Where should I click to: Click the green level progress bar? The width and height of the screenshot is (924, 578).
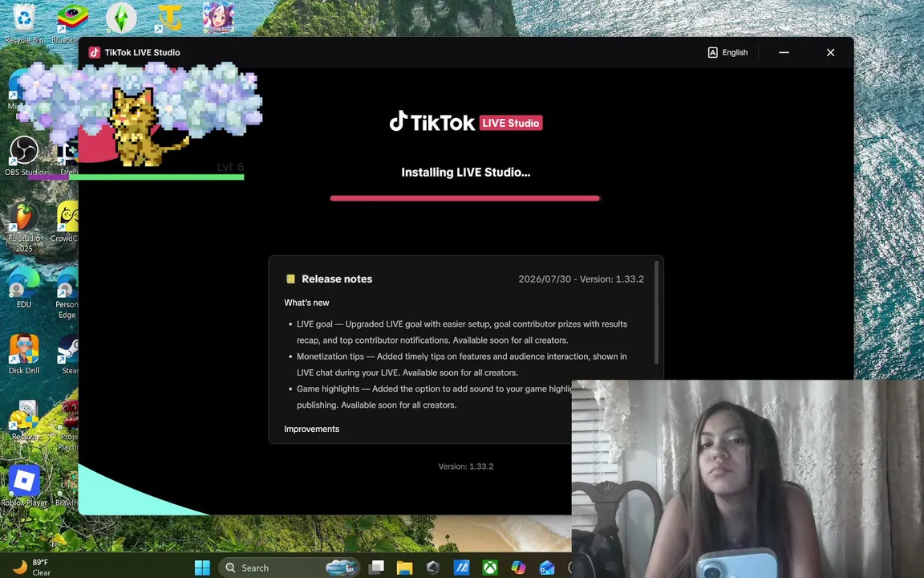click(x=156, y=177)
